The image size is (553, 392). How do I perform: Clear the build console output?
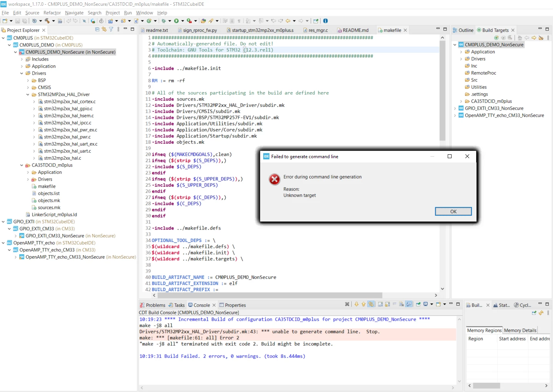[x=402, y=304]
